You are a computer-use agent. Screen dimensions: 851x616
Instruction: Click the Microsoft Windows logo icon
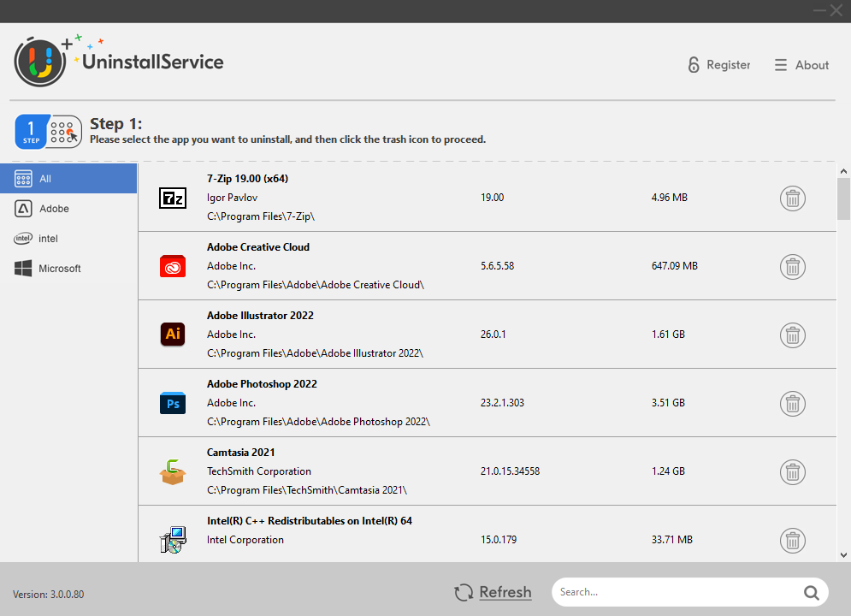[x=23, y=268]
